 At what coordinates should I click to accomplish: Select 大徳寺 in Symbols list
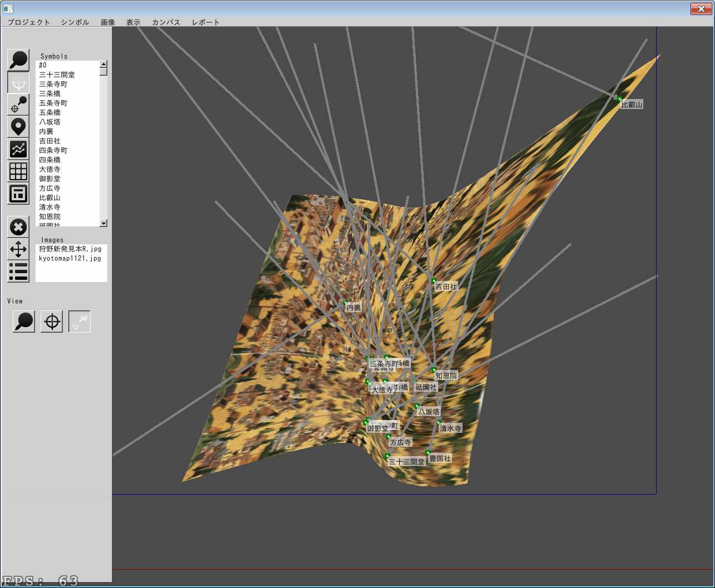pyautogui.click(x=67, y=170)
